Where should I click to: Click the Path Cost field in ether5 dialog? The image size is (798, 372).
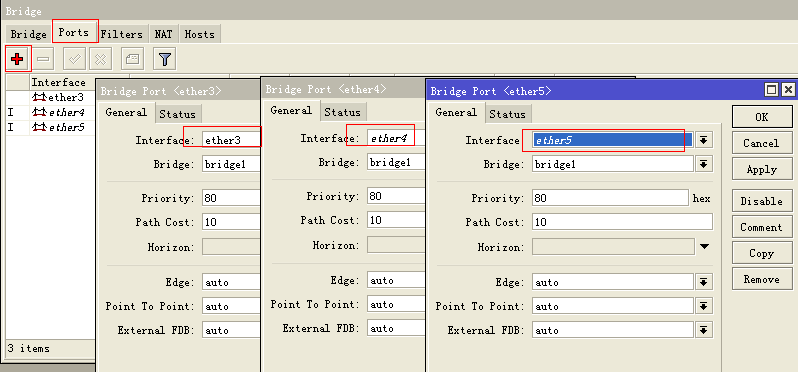pos(622,222)
